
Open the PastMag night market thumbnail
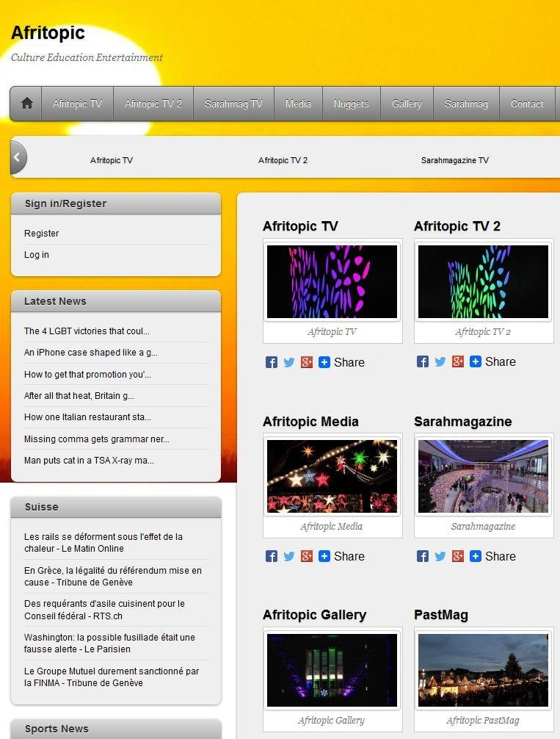483,670
